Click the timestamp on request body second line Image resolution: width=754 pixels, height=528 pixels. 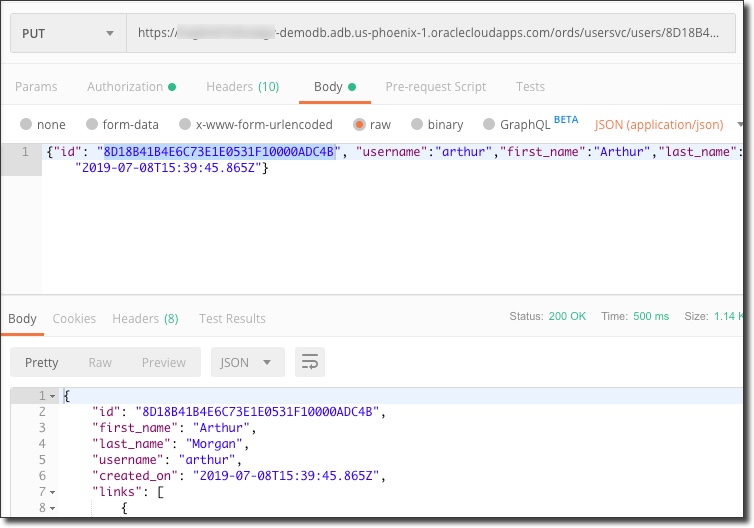(168, 168)
